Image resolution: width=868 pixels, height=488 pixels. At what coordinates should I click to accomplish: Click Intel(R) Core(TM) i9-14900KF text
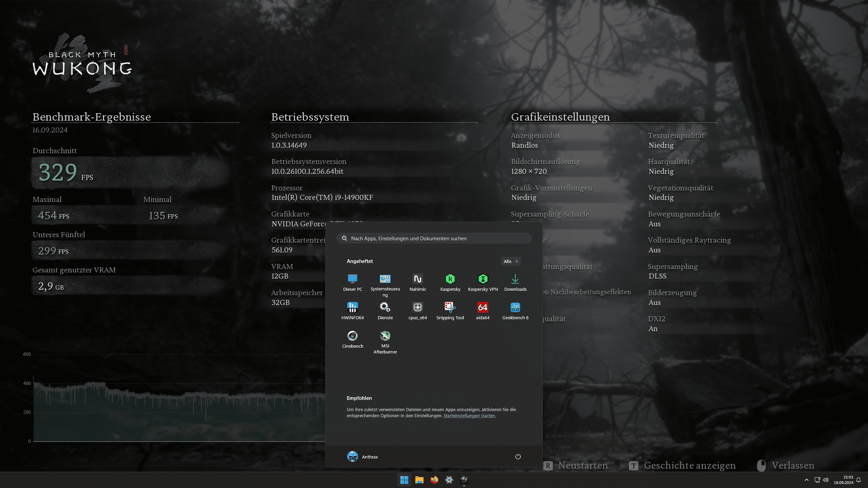[322, 198]
